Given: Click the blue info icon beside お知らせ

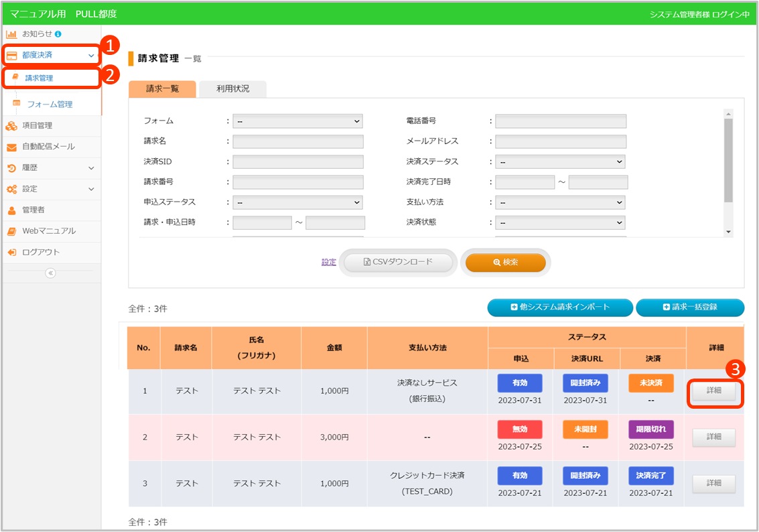Looking at the screenshot, I should tap(58, 34).
